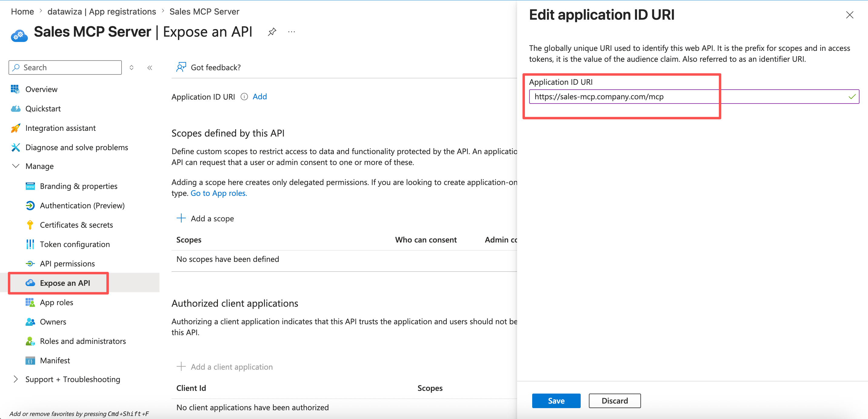Click the Got feedback person icon

coord(181,67)
